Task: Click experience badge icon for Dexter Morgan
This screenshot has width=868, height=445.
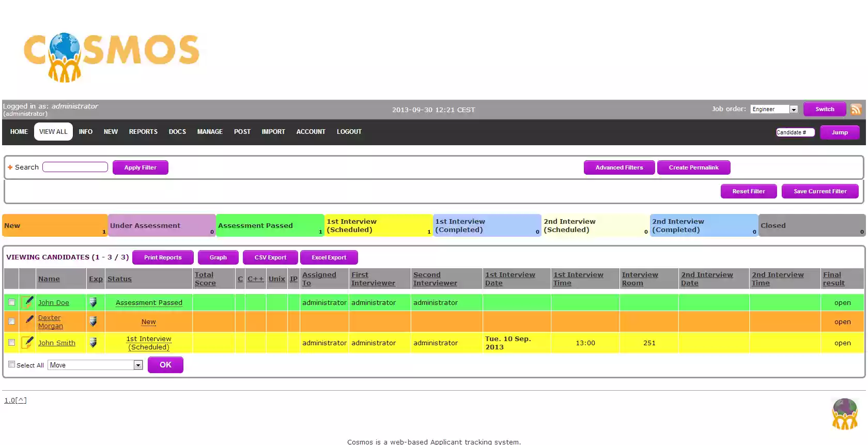Action: [93, 321]
